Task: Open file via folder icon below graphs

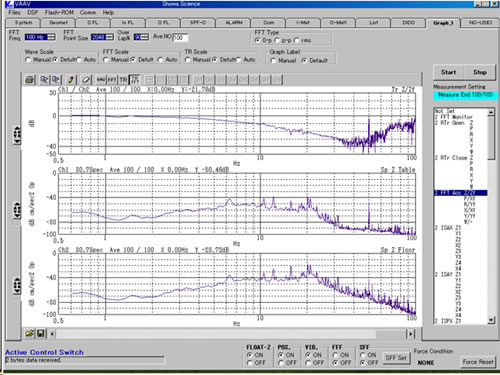Action: [x=29, y=333]
